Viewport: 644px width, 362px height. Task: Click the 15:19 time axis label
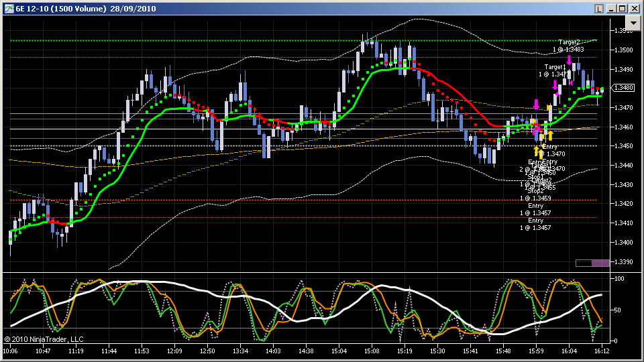pos(405,351)
